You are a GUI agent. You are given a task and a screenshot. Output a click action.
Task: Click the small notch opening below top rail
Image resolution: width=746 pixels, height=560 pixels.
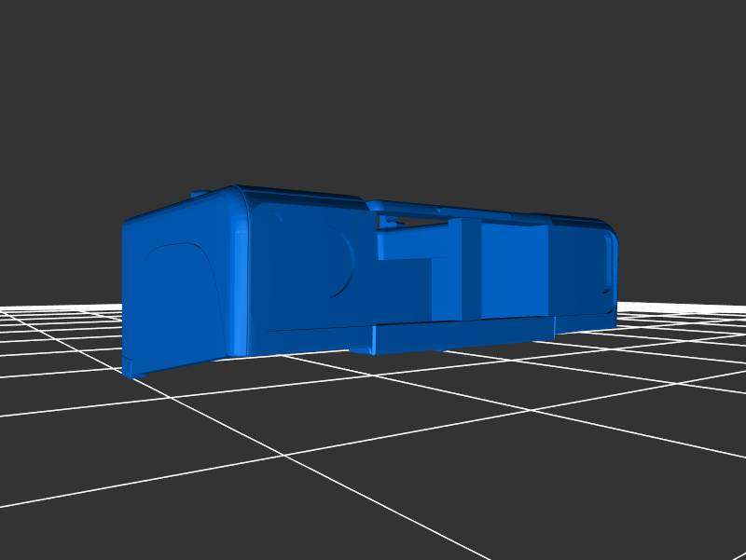[x=394, y=222]
